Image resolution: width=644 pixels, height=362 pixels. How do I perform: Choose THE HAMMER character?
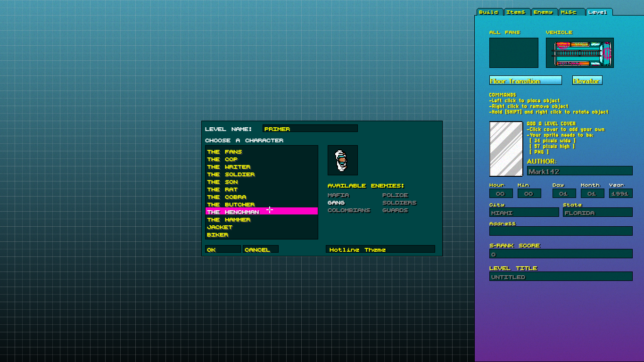262,220
